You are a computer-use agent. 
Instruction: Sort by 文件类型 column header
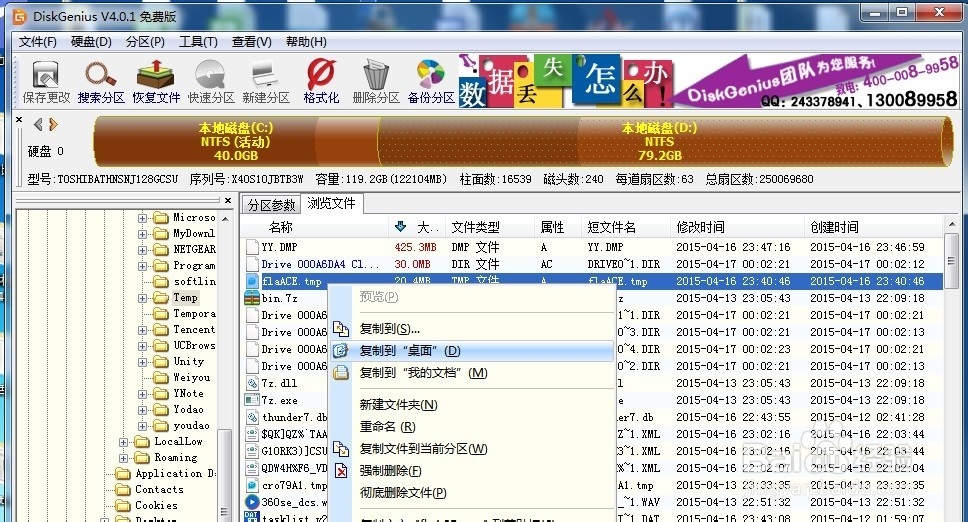tap(489, 226)
